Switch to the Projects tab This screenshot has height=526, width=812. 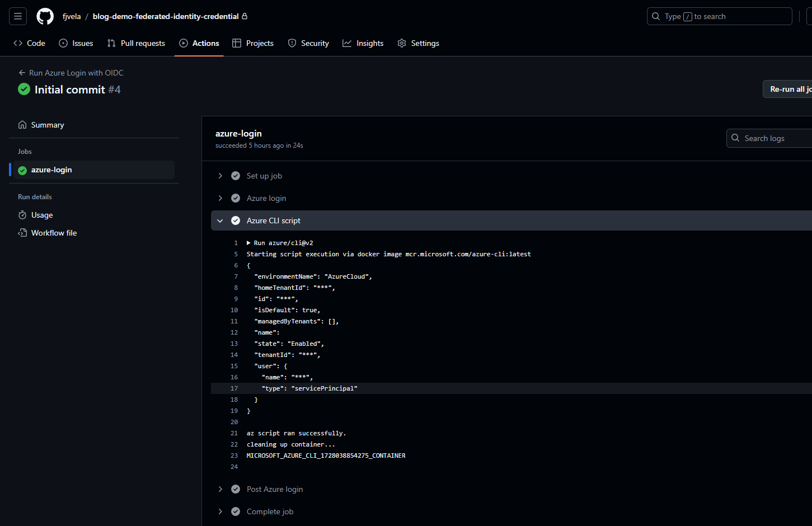coord(253,43)
